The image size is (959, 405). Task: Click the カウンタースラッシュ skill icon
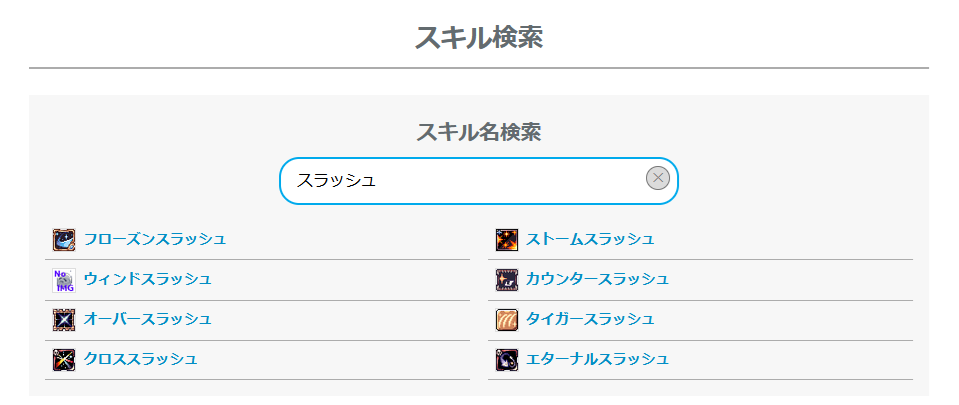[506, 280]
